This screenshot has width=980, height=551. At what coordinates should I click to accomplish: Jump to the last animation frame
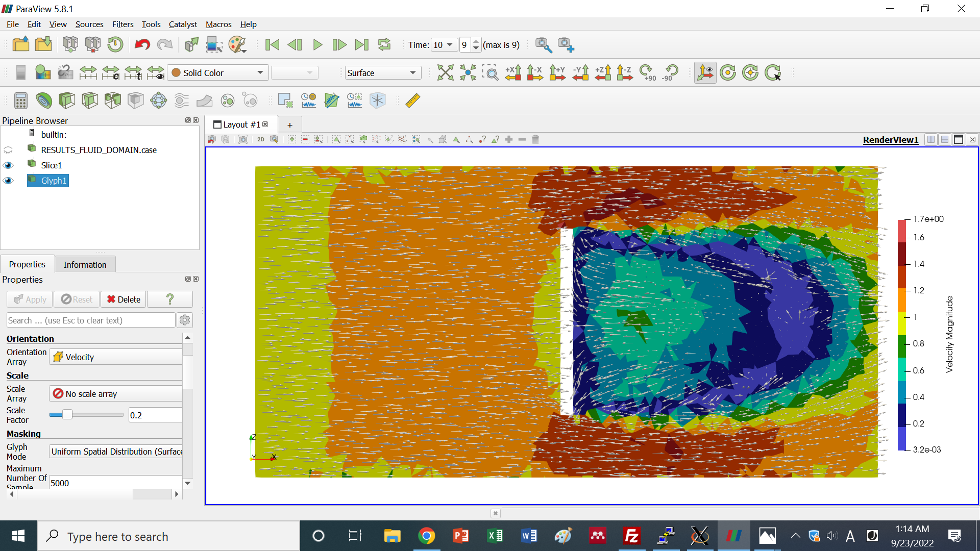pyautogui.click(x=361, y=45)
